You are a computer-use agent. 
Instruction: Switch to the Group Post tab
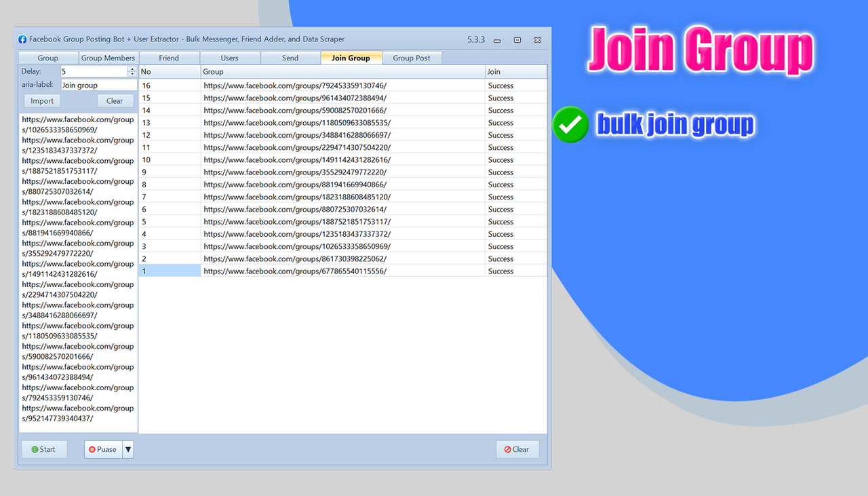click(412, 58)
